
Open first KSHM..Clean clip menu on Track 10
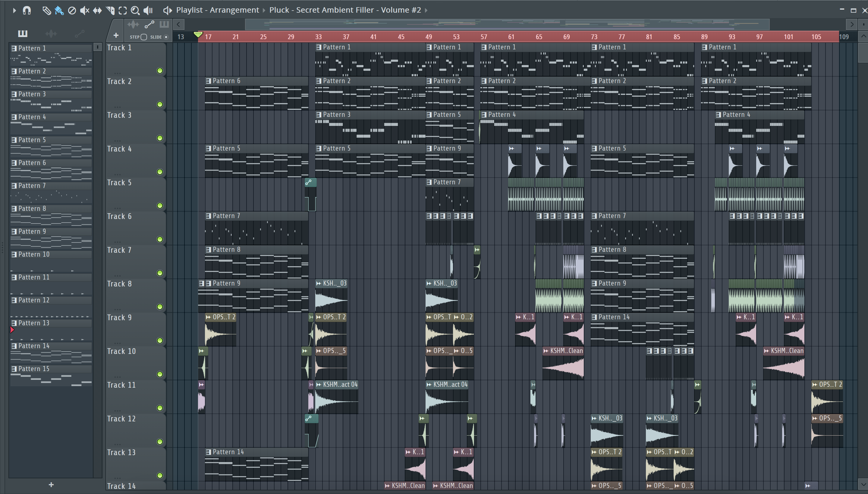pos(546,351)
